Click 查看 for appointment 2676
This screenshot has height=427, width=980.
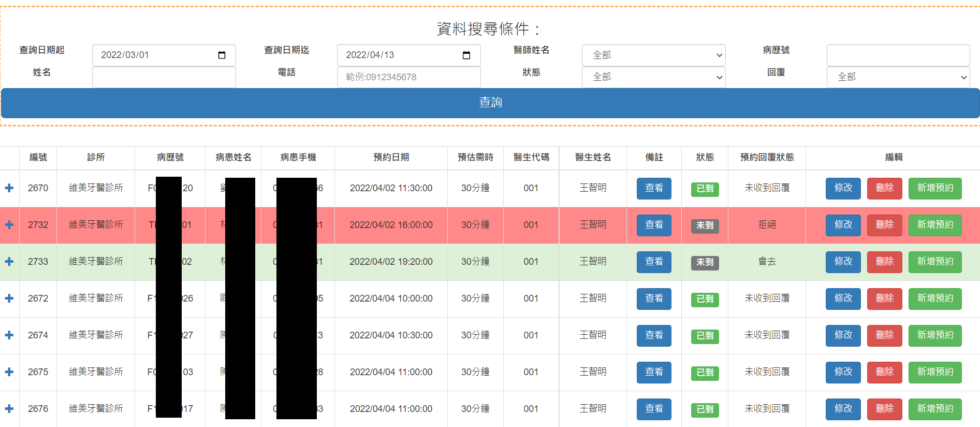pyautogui.click(x=654, y=409)
